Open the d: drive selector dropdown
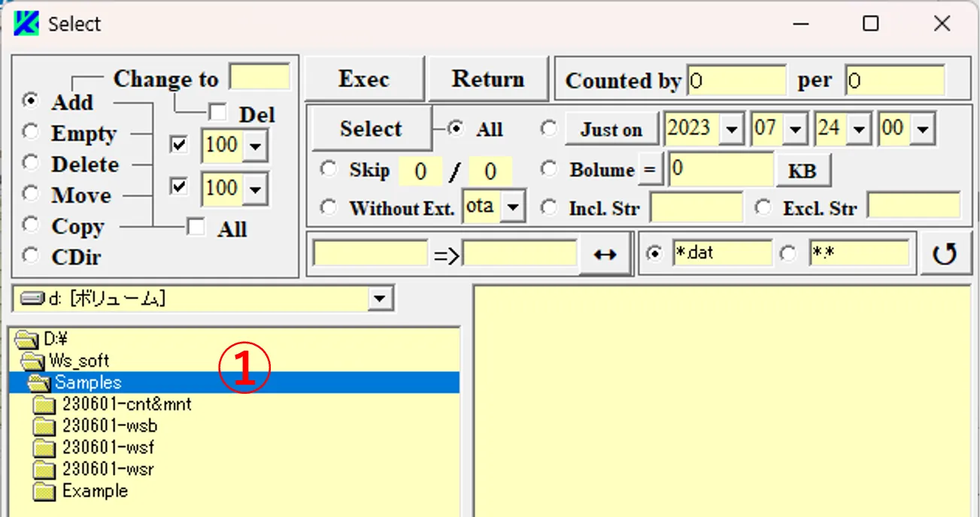This screenshot has height=517, width=980. 380,299
